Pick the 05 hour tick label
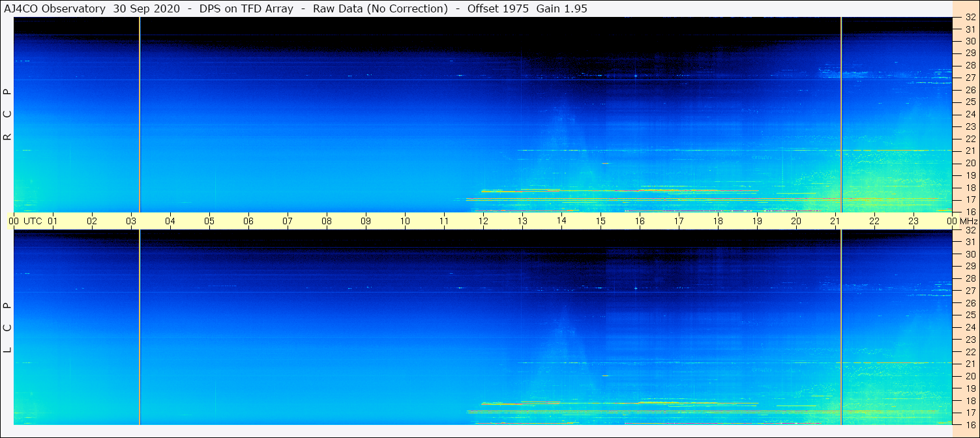This screenshot has height=438, width=980. coord(209,221)
